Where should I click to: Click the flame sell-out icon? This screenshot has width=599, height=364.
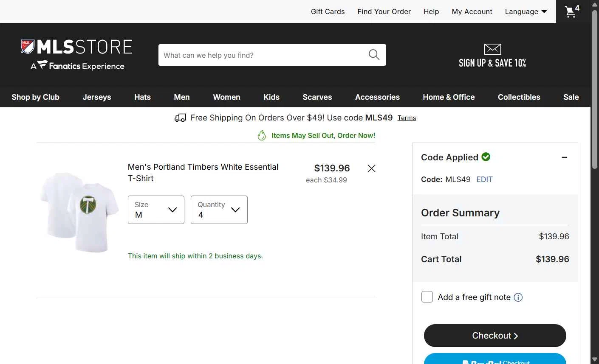pyautogui.click(x=262, y=135)
